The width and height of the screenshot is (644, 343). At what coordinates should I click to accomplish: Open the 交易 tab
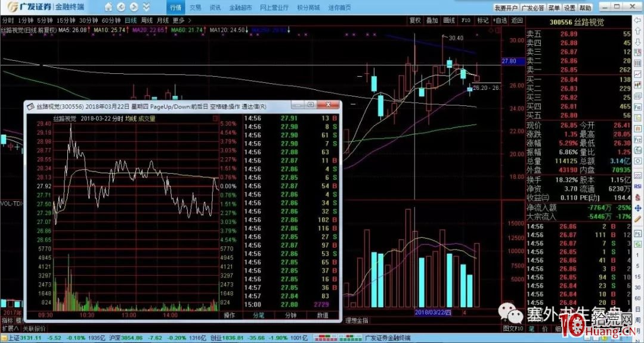click(x=196, y=7)
